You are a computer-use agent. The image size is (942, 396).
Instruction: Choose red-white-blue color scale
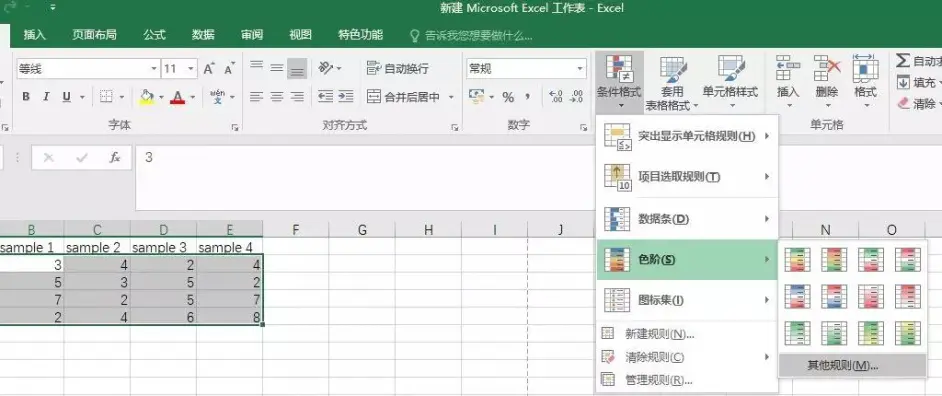point(834,296)
